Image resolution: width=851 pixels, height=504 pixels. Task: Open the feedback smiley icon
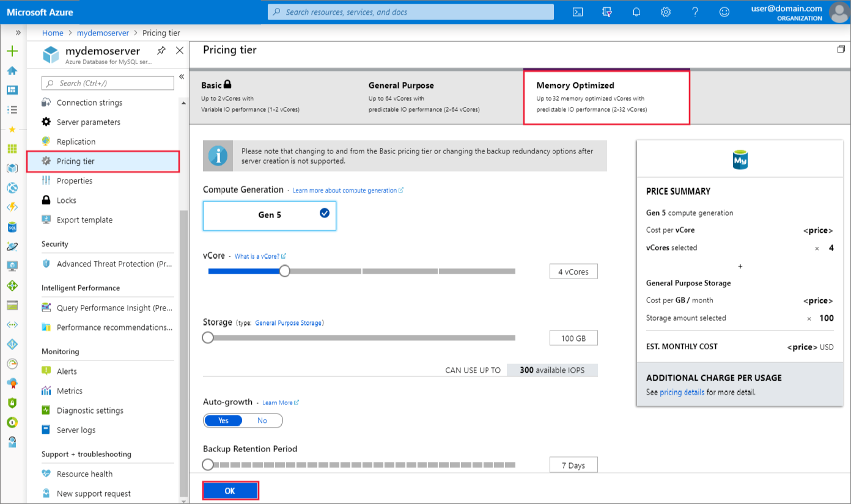(x=724, y=12)
